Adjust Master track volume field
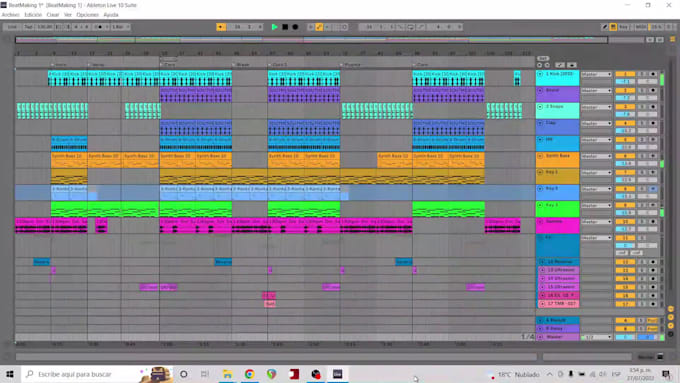680x383 pixels. point(625,337)
